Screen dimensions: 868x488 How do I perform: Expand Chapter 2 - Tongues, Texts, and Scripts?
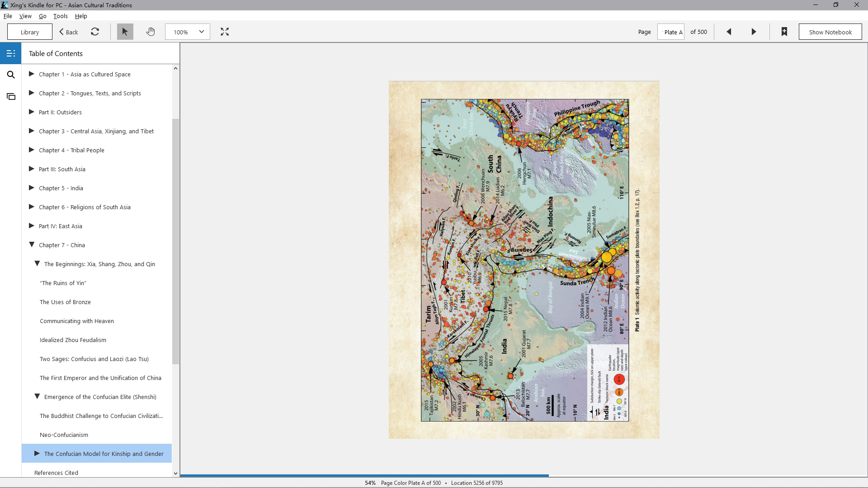click(32, 93)
